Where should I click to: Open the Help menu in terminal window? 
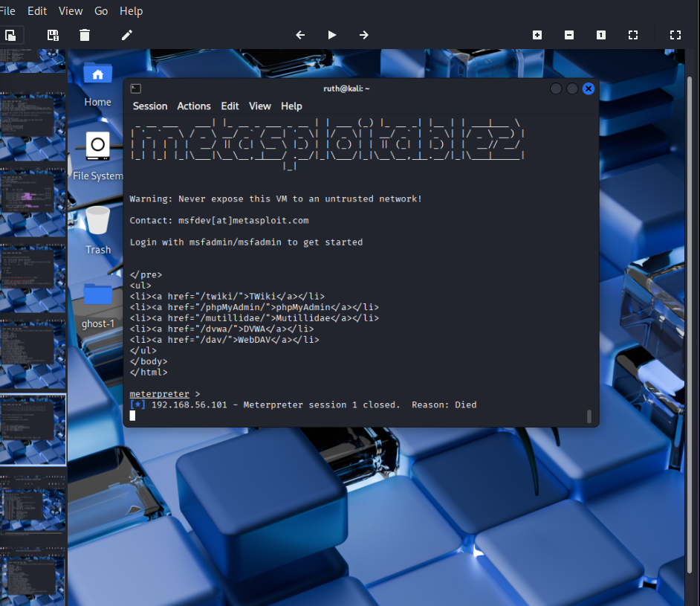click(291, 106)
